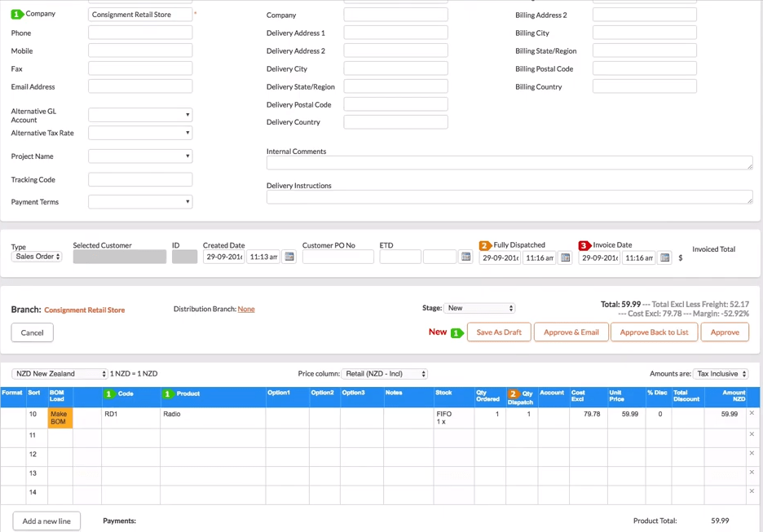Click the 59.99 Unit Price cell
The image size is (763, 532).
point(626,418)
